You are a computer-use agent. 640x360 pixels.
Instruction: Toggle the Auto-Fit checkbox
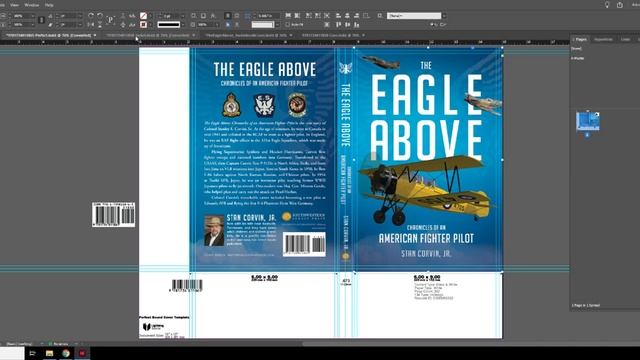(287, 24)
